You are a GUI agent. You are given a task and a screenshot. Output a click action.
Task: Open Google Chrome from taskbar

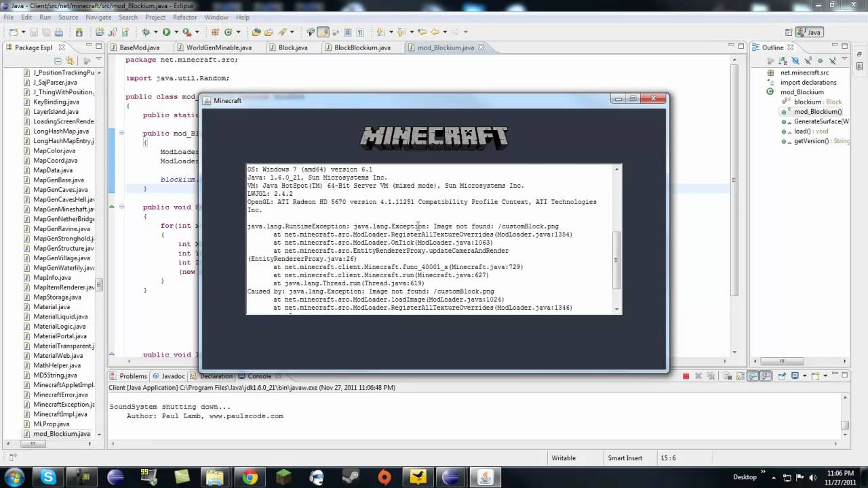click(250, 477)
